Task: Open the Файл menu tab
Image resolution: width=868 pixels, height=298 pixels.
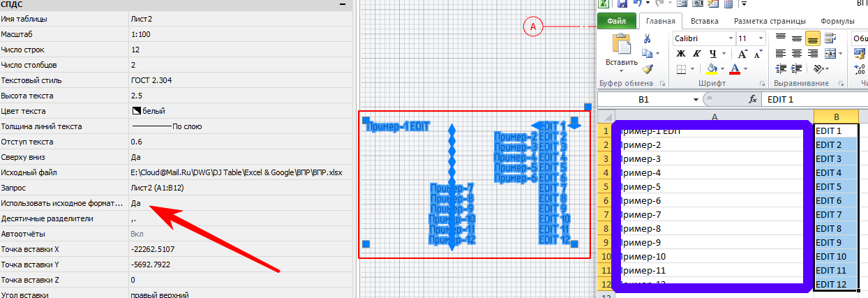Action: pos(616,21)
